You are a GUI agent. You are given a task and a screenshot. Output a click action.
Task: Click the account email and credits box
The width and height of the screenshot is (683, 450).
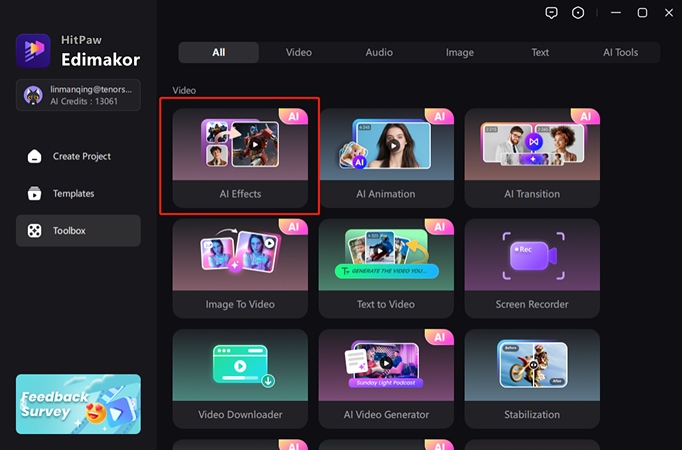(78, 96)
